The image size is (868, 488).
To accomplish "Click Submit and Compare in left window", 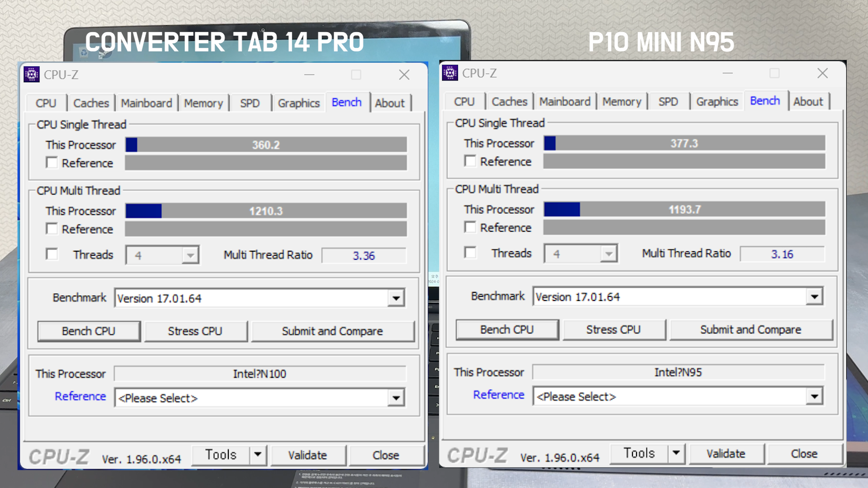I will [x=332, y=331].
